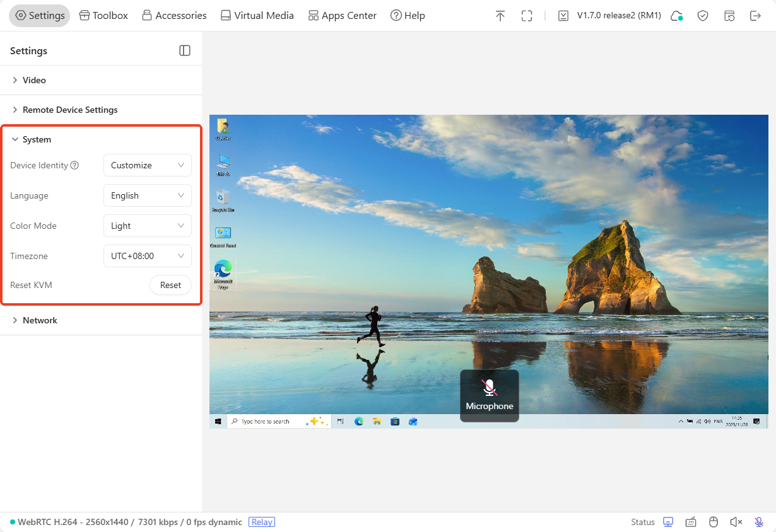The height and width of the screenshot is (532, 776).
Task: Open the cloud connection status icon
Action: [676, 16]
